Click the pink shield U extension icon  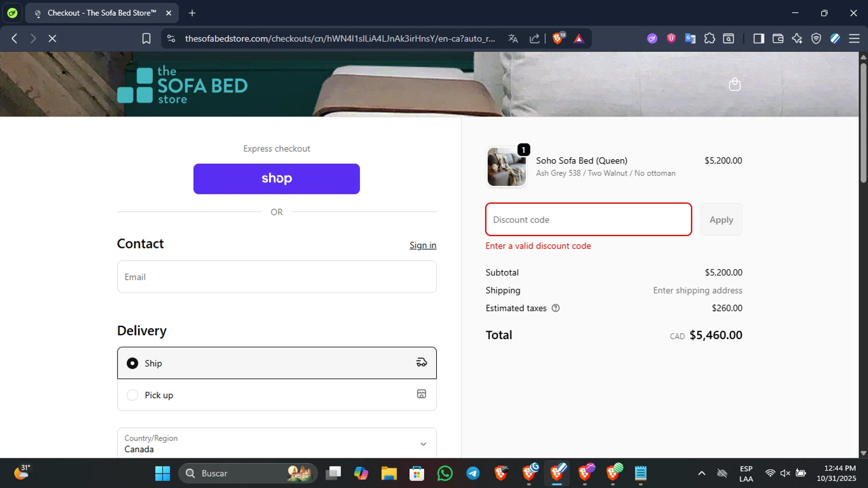coord(671,38)
